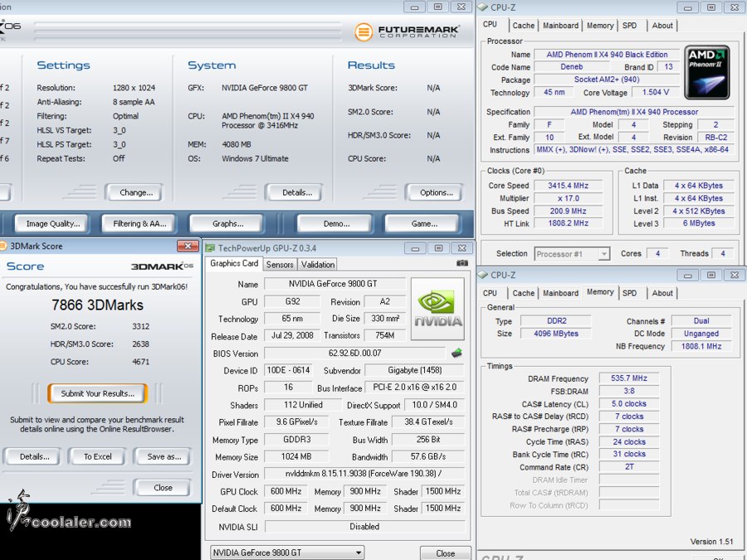This screenshot has height=560, width=747.
Task: Click the GPU-Z Name field showing NVIDIA GeForce 9800 GT
Action: tap(335, 284)
